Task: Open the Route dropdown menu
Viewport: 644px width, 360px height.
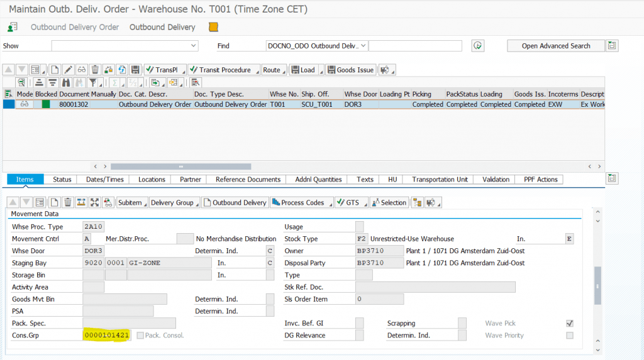Action: click(x=274, y=70)
